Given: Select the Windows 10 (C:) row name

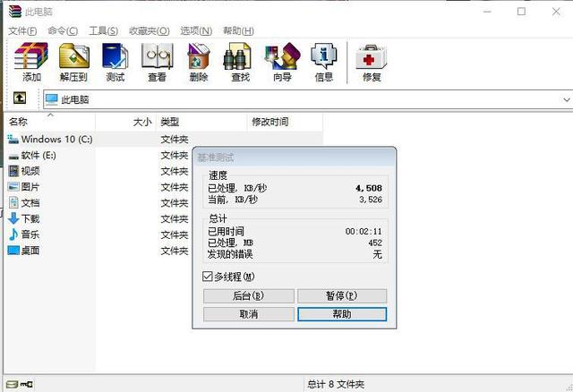Looking at the screenshot, I should tap(56, 140).
